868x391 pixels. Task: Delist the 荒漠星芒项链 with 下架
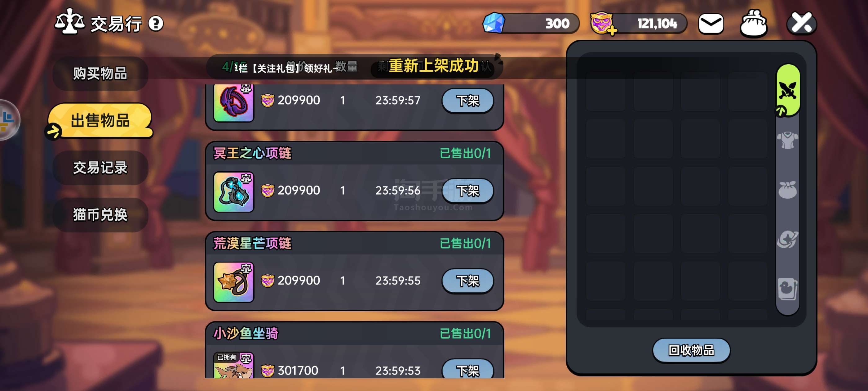pos(467,281)
